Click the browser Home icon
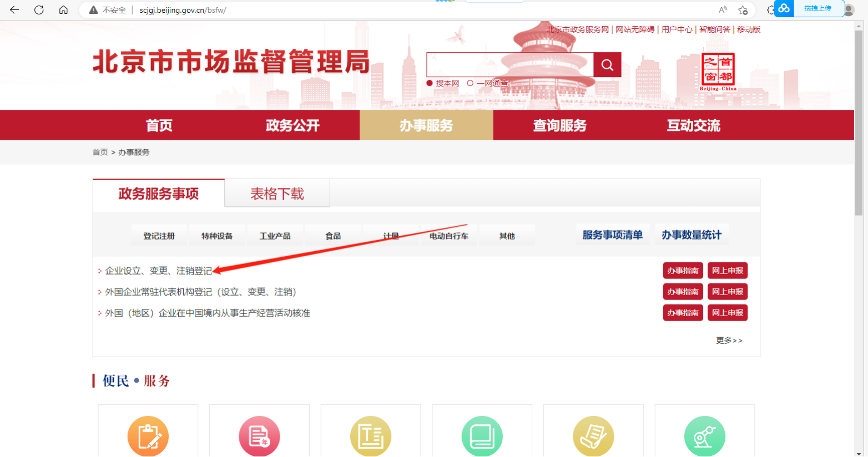The height and width of the screenshot is (457, 868). point(63,9)
